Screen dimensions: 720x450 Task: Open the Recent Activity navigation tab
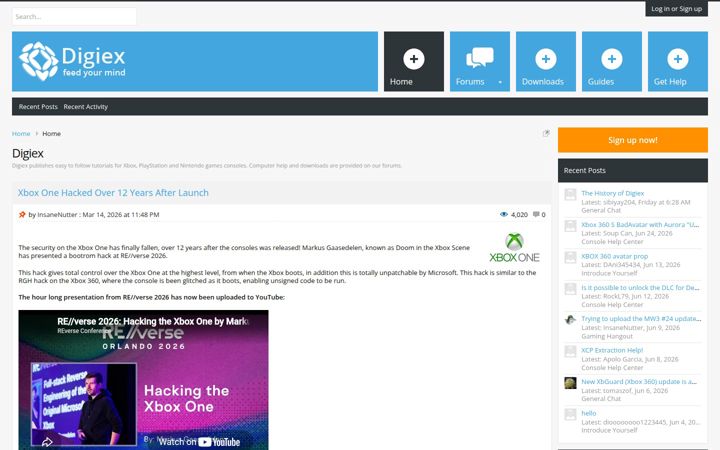coord(85,107)
